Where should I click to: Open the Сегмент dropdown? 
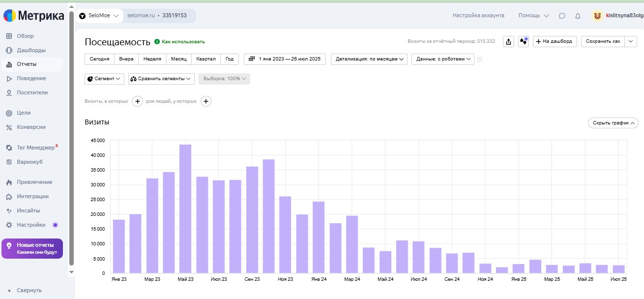click(104, 79)
